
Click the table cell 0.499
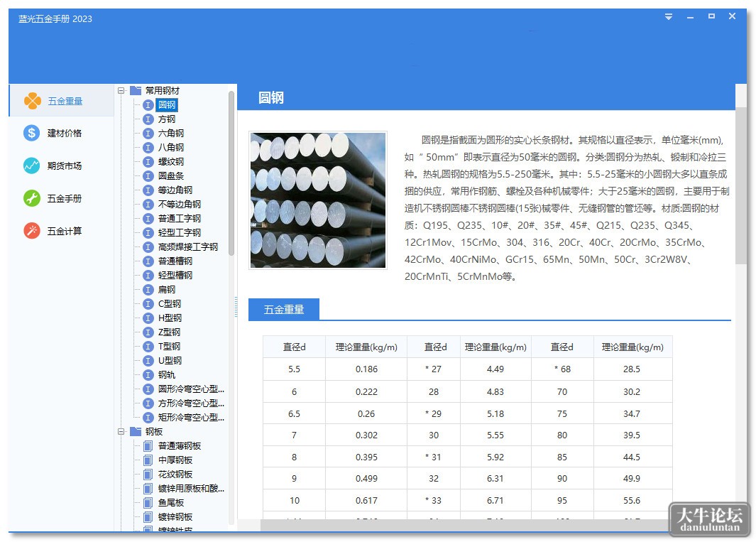point(366,479)
